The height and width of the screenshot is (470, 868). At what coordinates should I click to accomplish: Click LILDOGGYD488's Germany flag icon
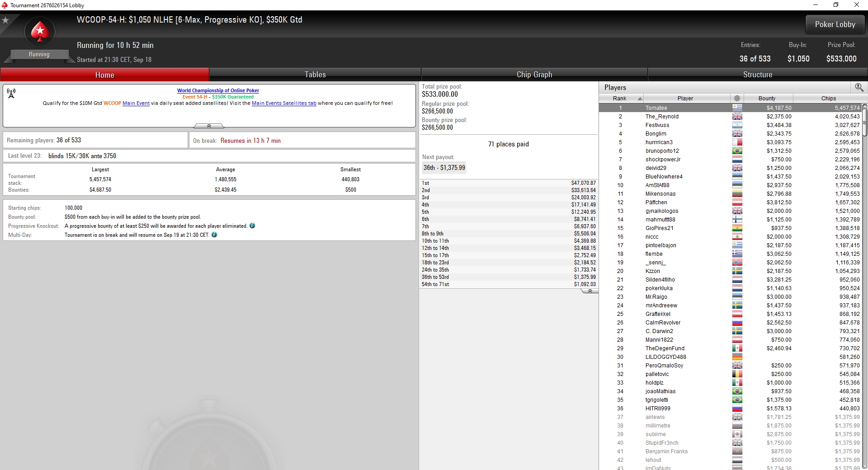[x=737, y=357]
